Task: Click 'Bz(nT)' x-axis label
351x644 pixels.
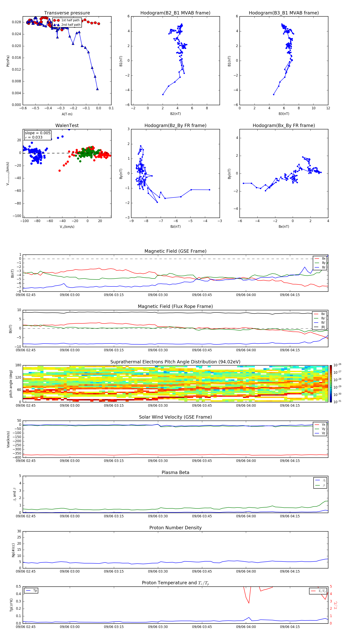Action: pyautogui.click(x=175, y=227)
